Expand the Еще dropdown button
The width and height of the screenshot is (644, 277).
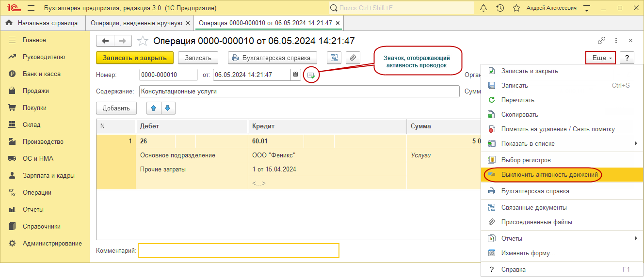click(601, 58)
